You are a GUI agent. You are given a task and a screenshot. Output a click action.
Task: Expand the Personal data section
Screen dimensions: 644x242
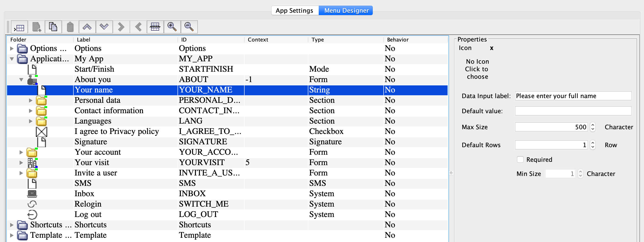(30, 100)
